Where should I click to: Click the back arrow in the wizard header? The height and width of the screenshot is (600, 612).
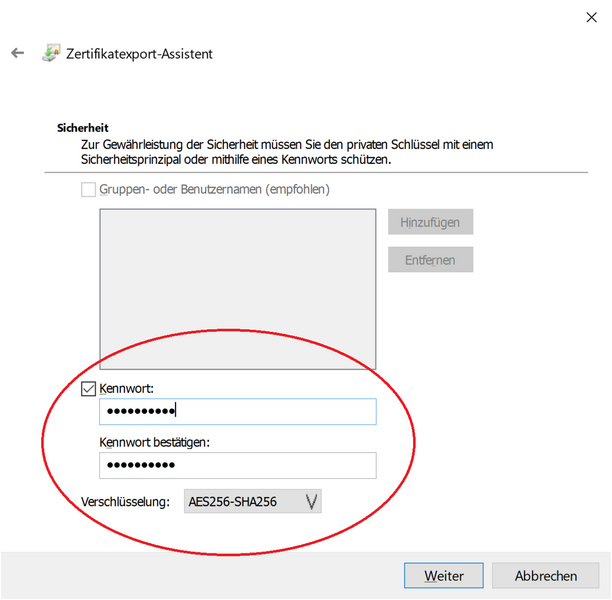coord(17,53)
